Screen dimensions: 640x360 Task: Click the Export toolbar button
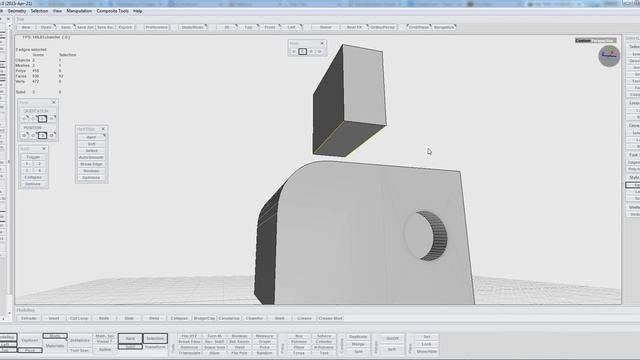pos(125,27)
